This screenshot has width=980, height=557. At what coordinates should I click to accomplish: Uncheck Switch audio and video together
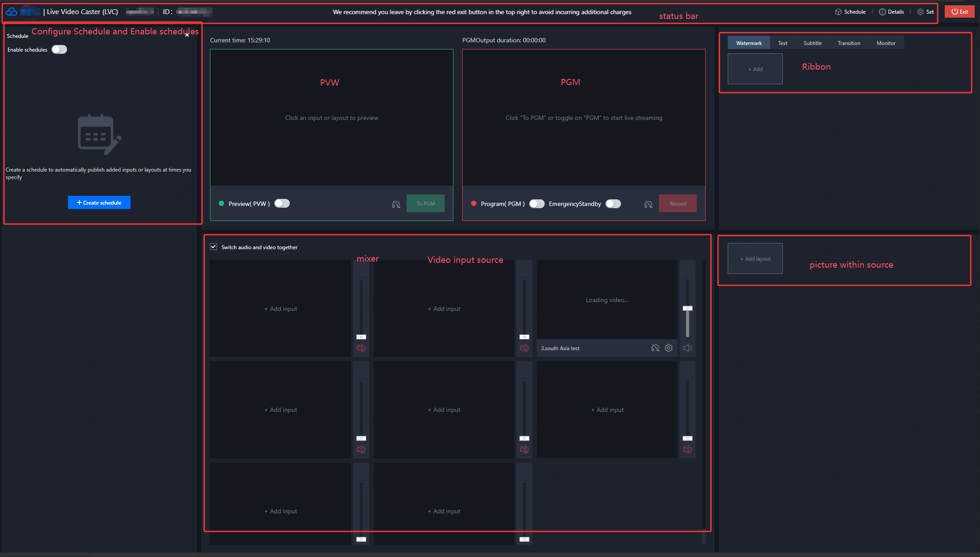(213, 247)
